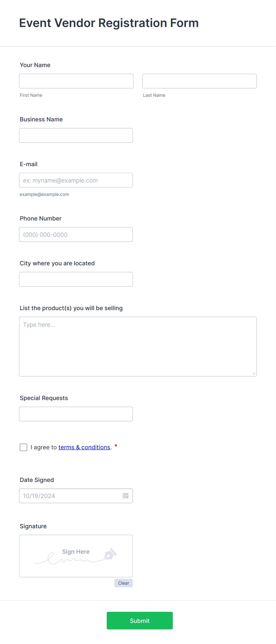Click the Your Name field label
Viewport: 276px width, 644px height.
tap(35, 65)
